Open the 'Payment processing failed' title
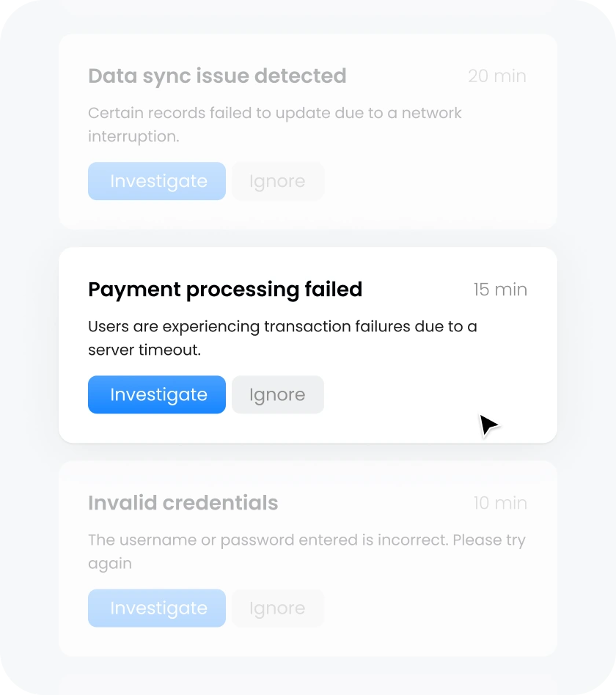 pos(225,290)
